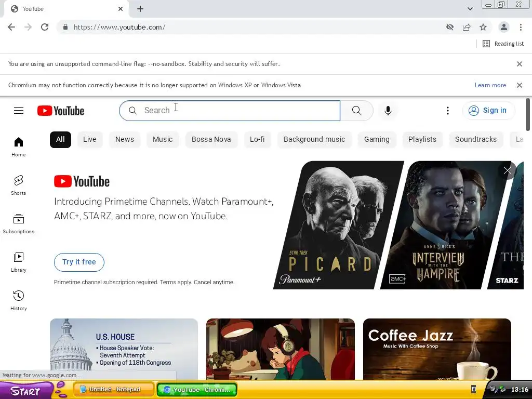Select the All filter chip
Image resolution: width=532 pixels, height=399 pixels.
click(x=60, y=139)
